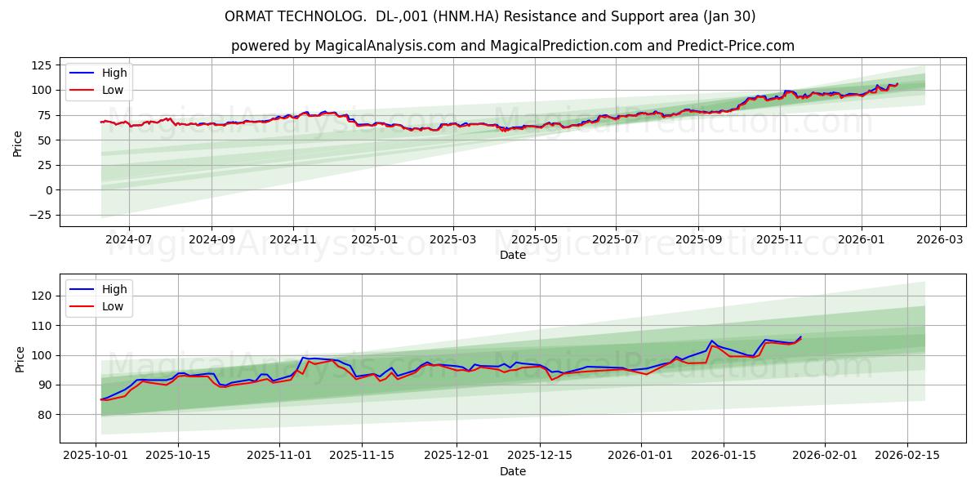Image resolution: width=980 pixels, height=490 pixels.
Task: Click the 2025-05 tick label
Action: pos(535,239)
